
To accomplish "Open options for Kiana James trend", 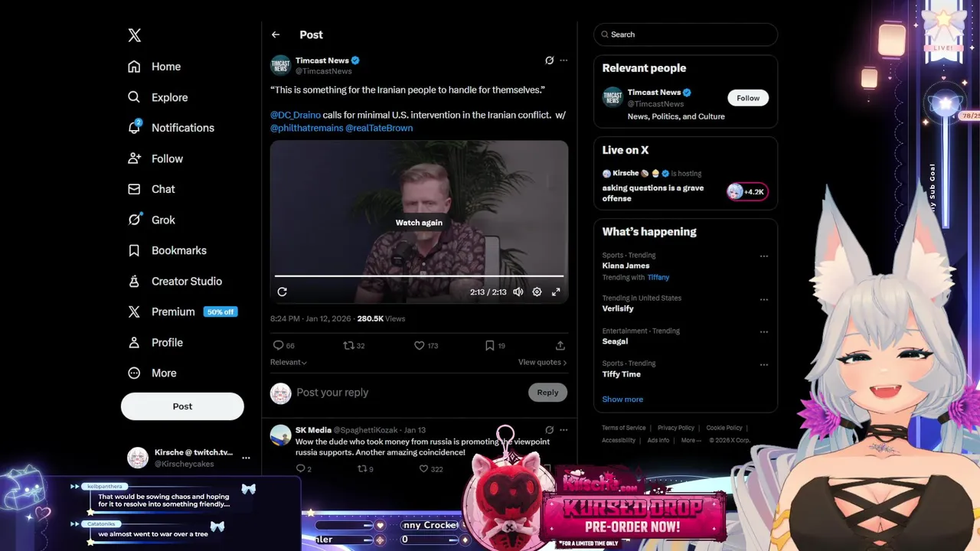I will 763,256.
